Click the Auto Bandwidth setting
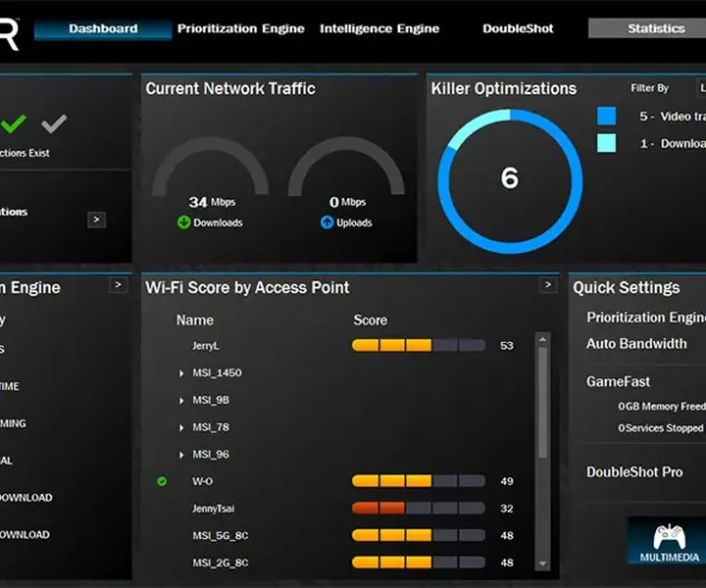706x588 pixels. [636, 344]
